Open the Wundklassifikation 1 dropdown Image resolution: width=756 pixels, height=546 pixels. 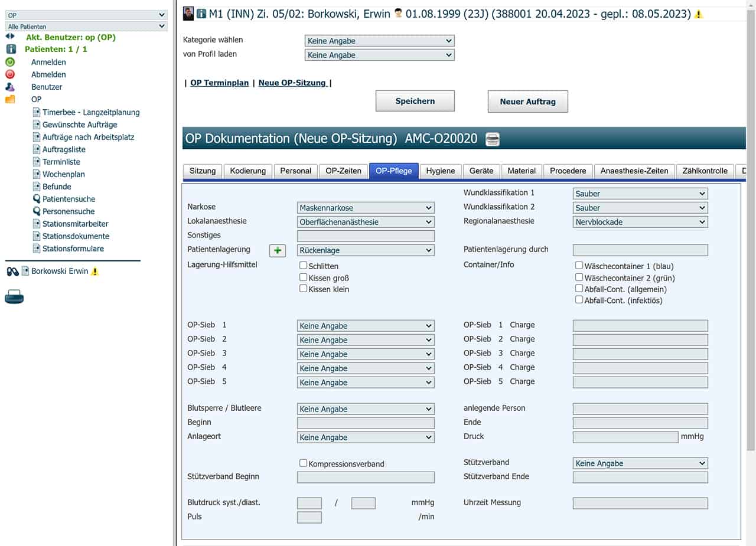pos(640,194)
